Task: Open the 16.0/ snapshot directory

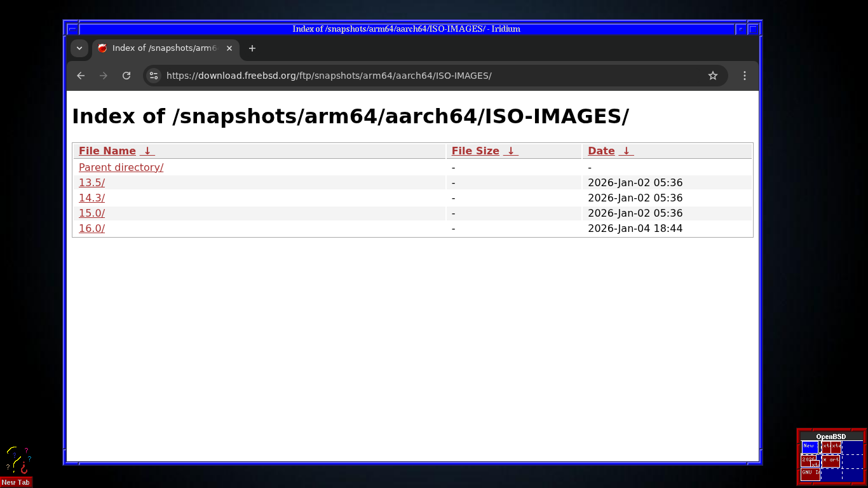Action: pyautogui.click(x=92, y=228)
